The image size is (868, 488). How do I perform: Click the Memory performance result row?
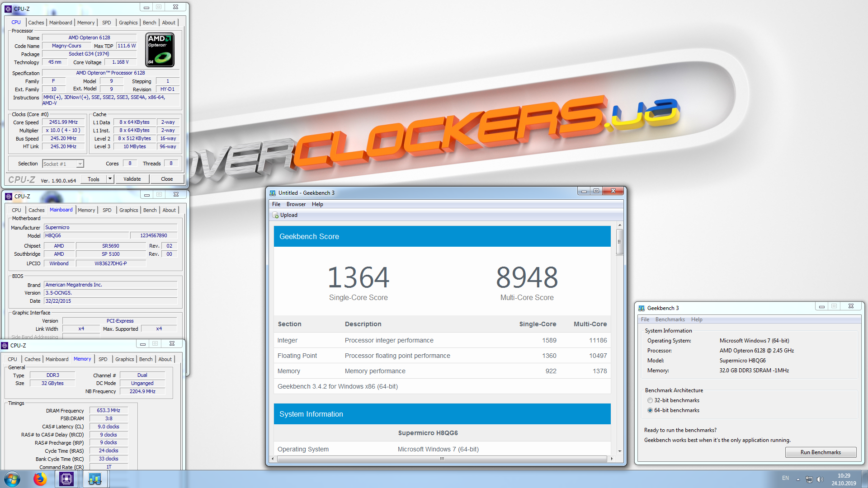tap(442, 371)
